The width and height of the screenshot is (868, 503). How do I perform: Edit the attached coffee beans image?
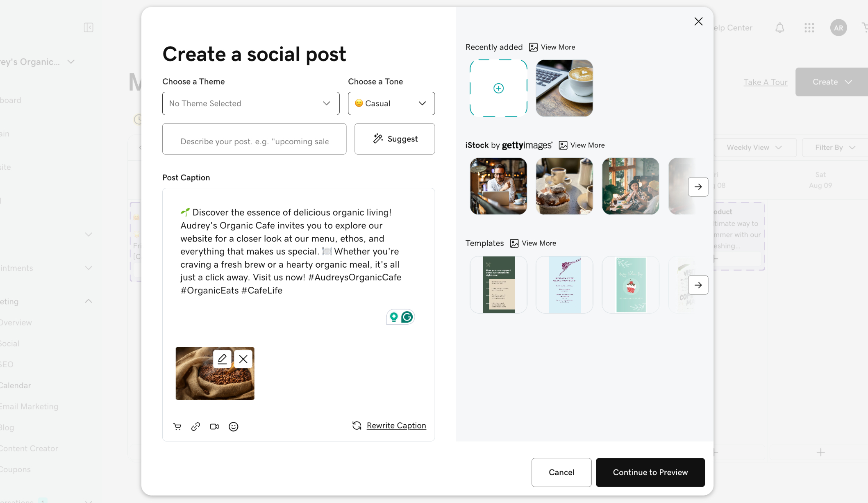(x=222, y=359)
